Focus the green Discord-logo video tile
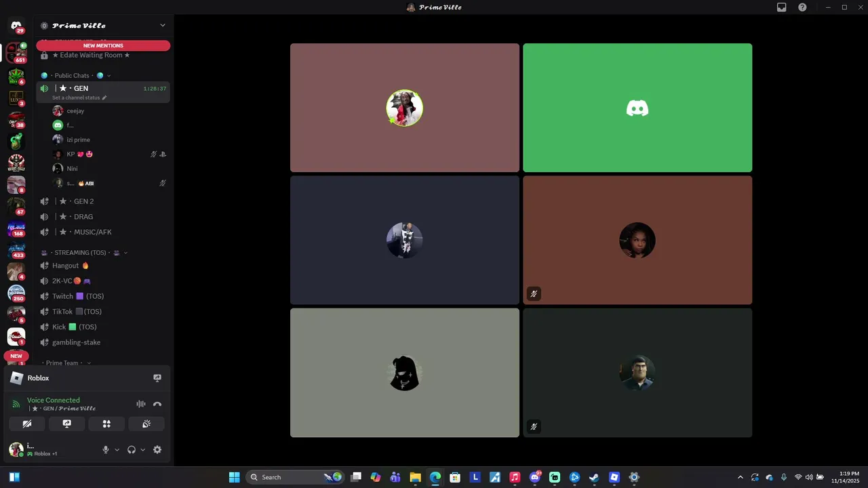 coord(637,108)
